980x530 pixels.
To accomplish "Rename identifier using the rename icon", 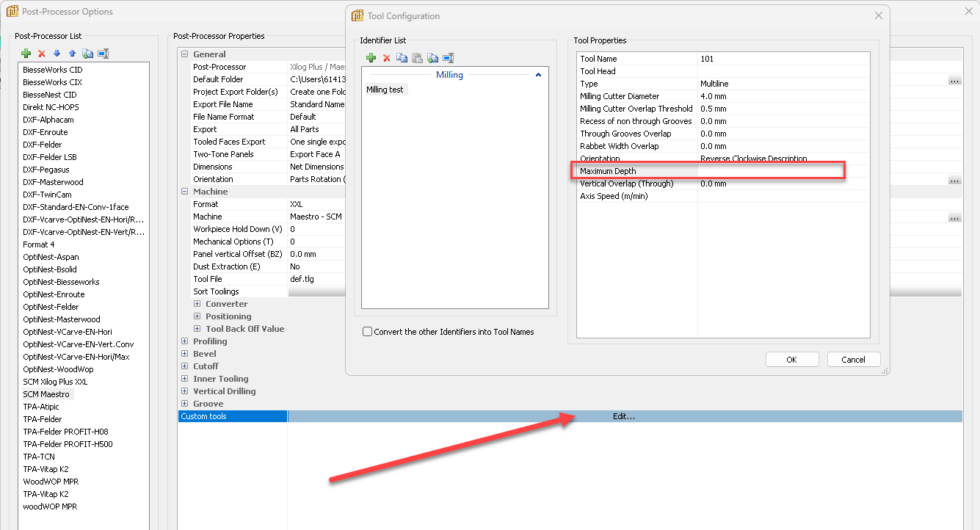I will pyautogui.click(x=448, y=58).
